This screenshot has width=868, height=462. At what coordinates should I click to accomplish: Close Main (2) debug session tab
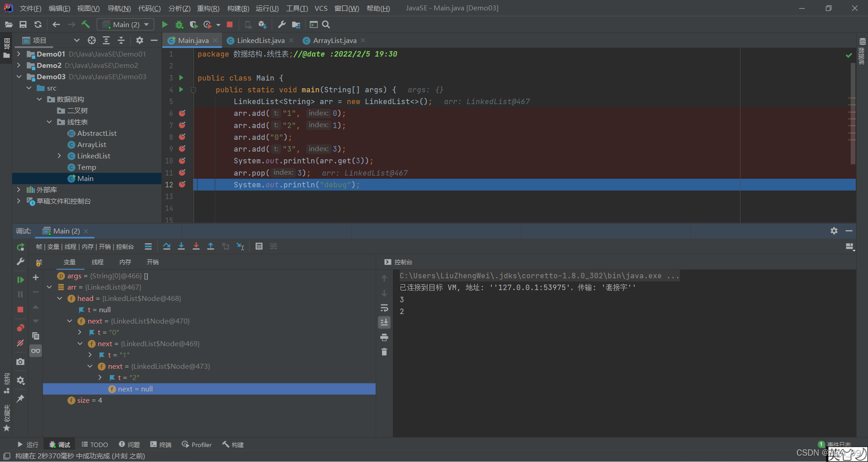86,231
